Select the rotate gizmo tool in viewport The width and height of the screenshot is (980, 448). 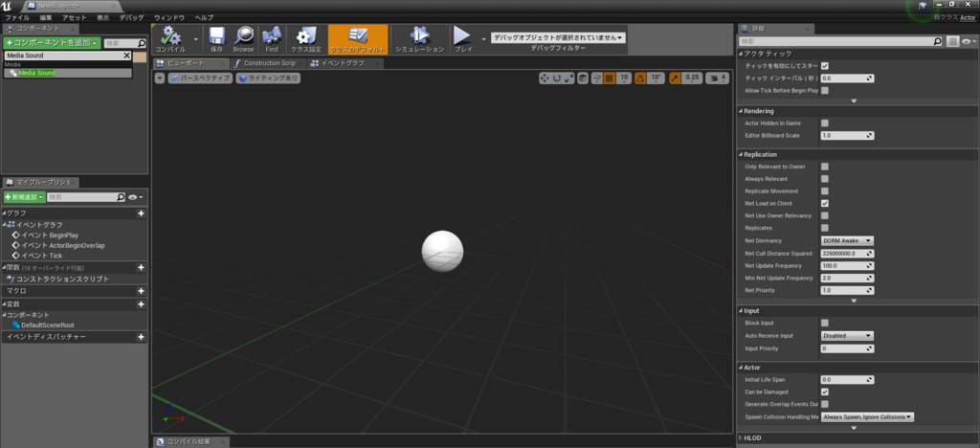pyautogui.click(x=556, y=78)
